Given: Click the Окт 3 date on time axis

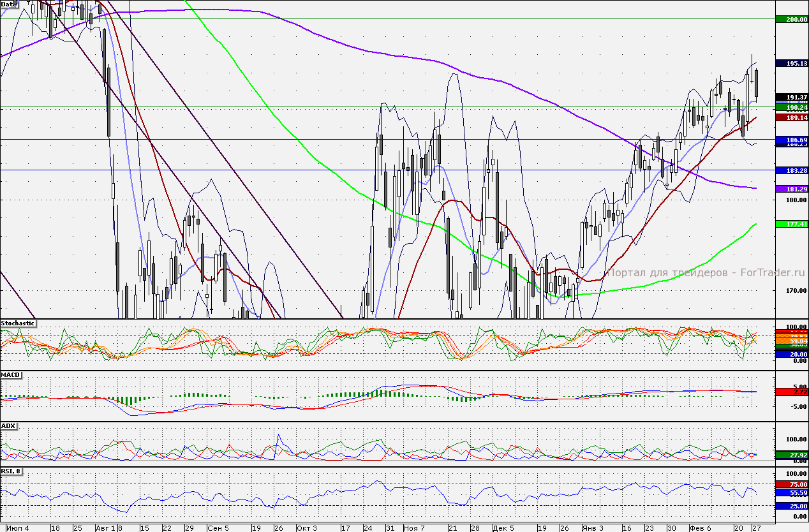Looking at the screenshot, I should pyautogui.click(x=306, y=528).
